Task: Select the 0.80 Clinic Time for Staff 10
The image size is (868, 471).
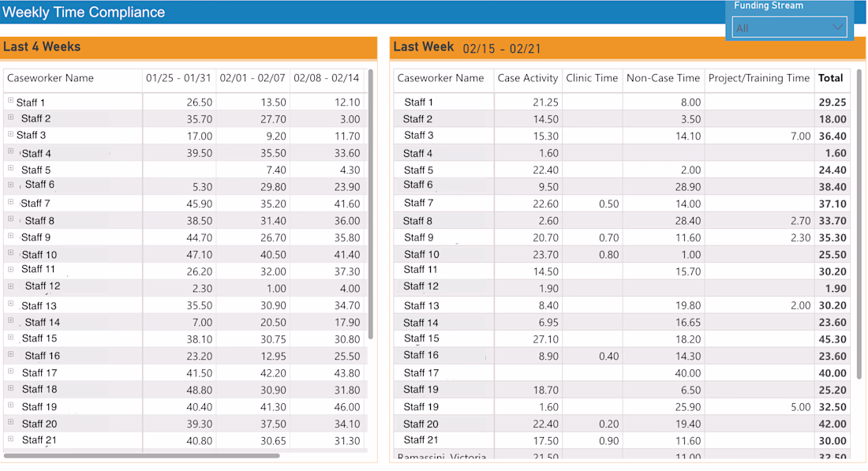Action: [609, 255]
